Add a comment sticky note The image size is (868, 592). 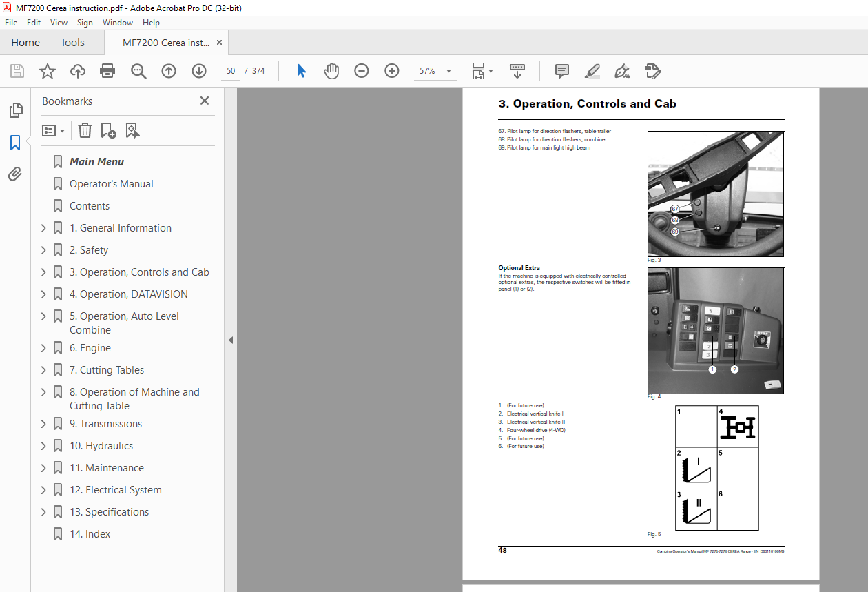pyautogui.click(x=562, y=71)
